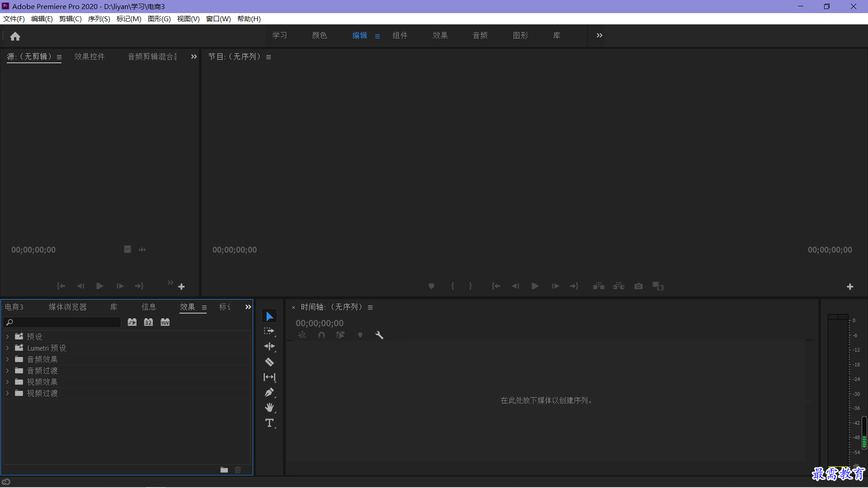Expand the 音频效果 folder
868x488 pixels.
click(7, 359)
